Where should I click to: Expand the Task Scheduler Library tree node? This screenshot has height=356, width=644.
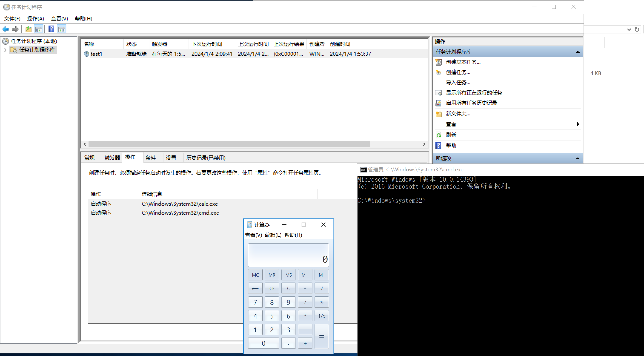tap(5, 50)
